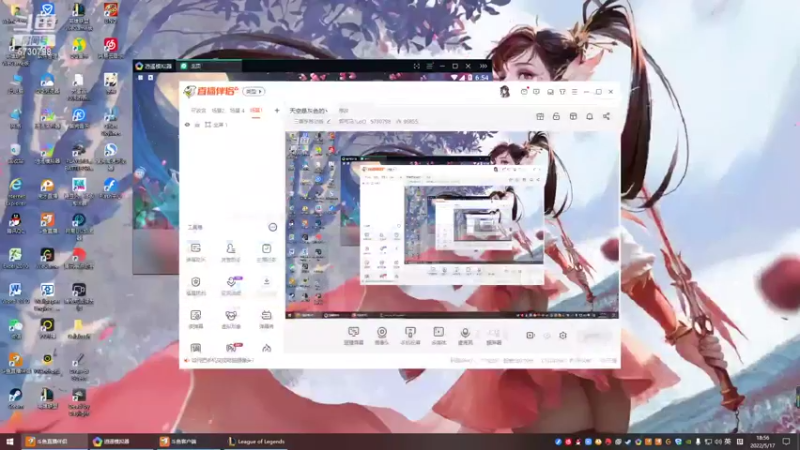This screenshot has height=450, width=800.
Task: Select the 全屏 1 source row
Action: pyautogui.click(x=231, y=124)
